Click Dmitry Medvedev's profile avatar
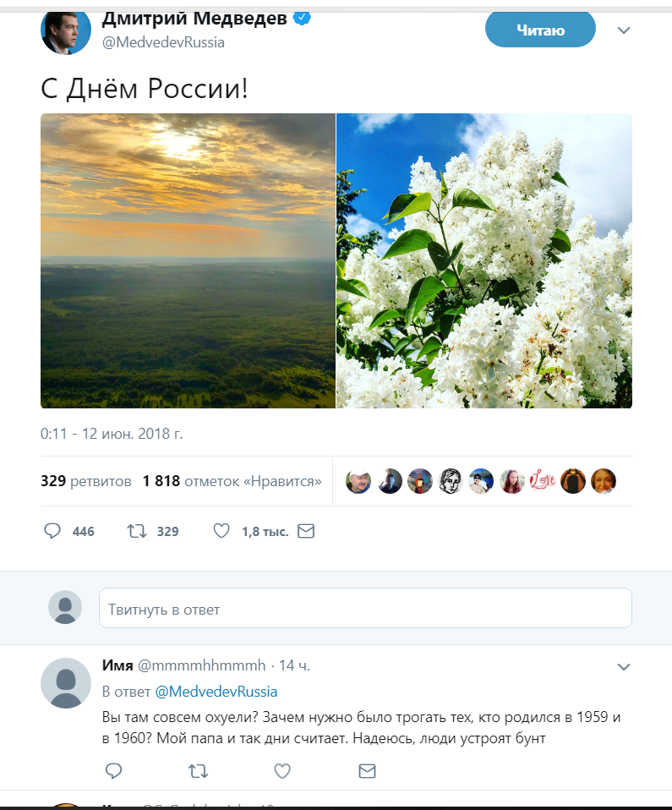The height and width of the screenshot is (810, 672). pos(66,30)
